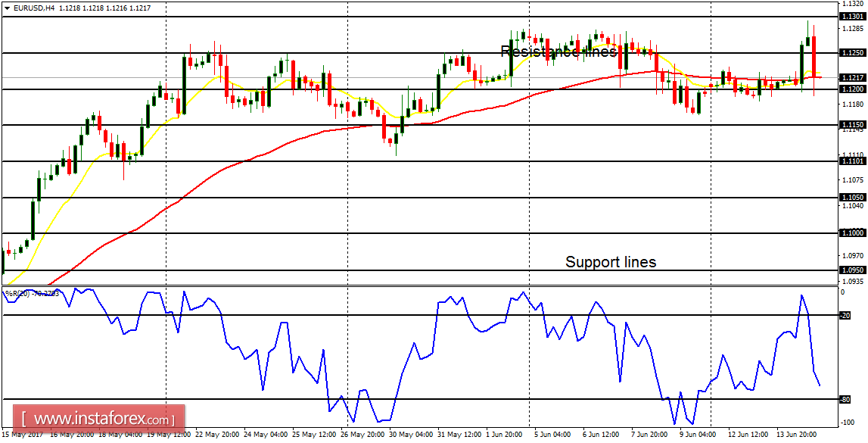
Task: Click the triangle arrow beside EURUSD,H4 title
Action: pos(7,9)
